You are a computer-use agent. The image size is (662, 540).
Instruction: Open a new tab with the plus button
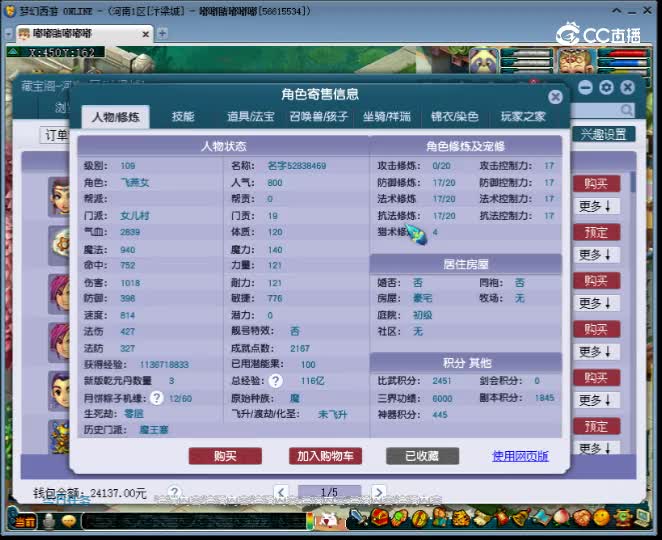[x=162, y=33]
